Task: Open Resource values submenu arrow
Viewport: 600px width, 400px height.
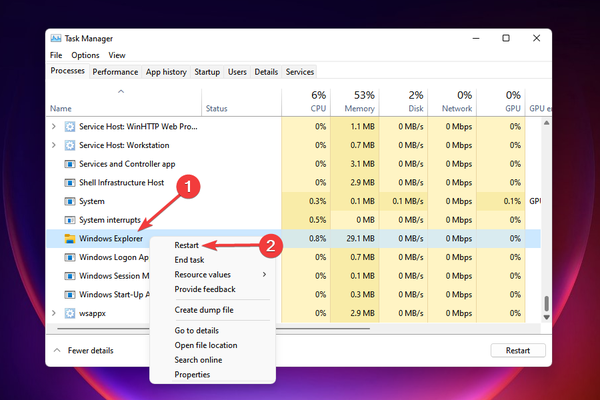Action: (264, 274)
